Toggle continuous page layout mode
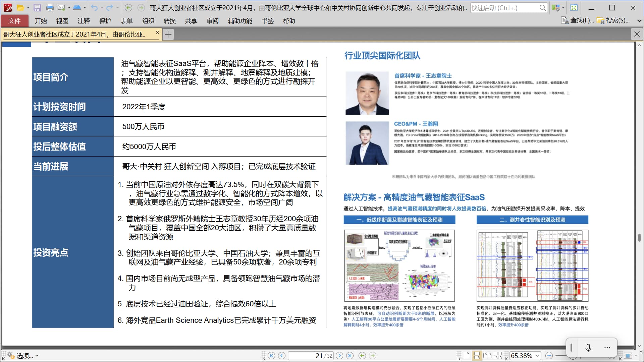 click(477, 356)
